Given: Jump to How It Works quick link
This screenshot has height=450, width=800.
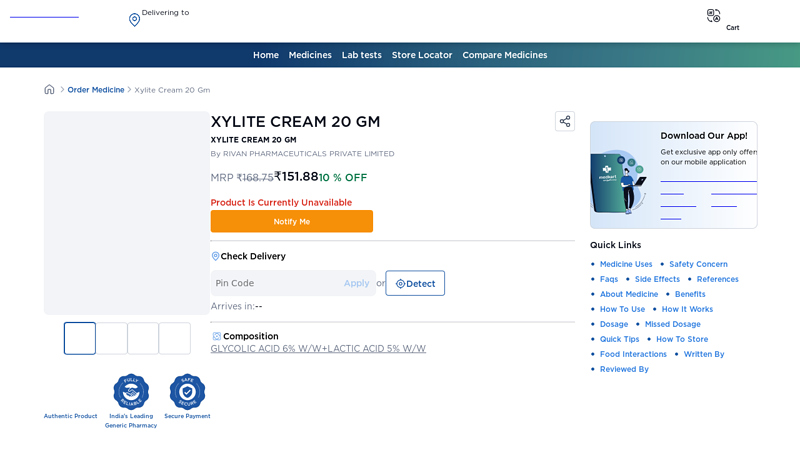Looking at the screenshot, I should tap(687, 309).
